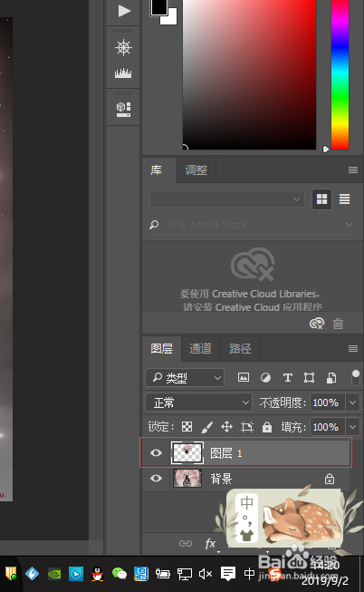Lock transparent pixels checkerboard icon
The width and height of the screenshot is (364, 592).
pyautogui.click(x=187, y=427)
